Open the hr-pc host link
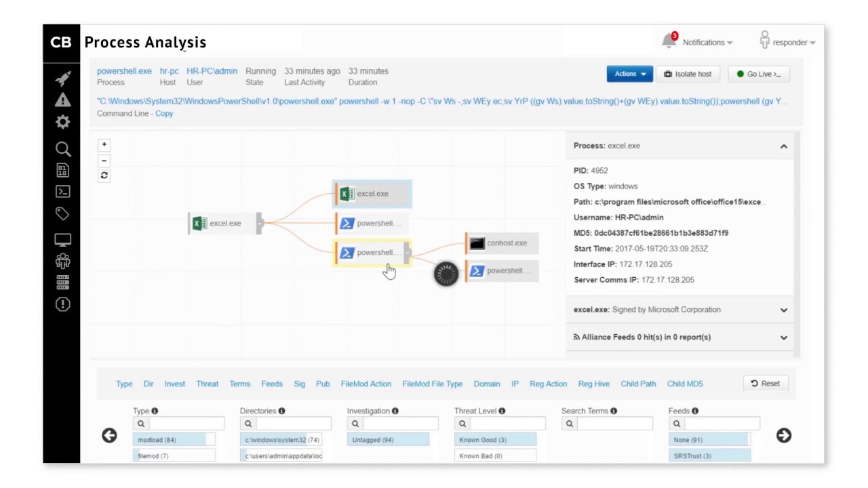Screen dimensions: 868x488 (x=170, y=70)
